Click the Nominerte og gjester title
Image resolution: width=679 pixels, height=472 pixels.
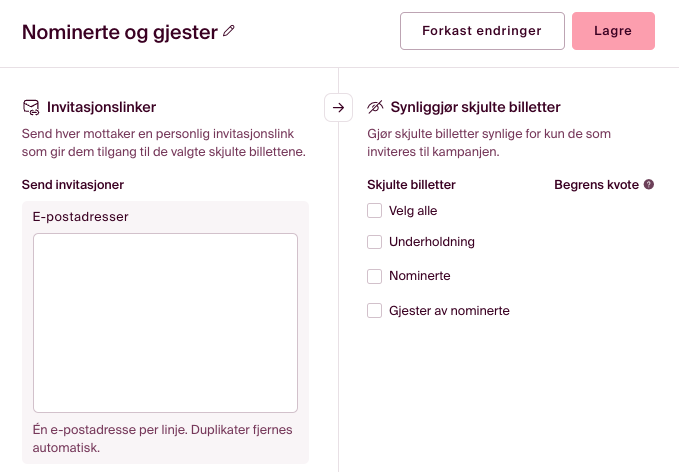tap(119, 32)
